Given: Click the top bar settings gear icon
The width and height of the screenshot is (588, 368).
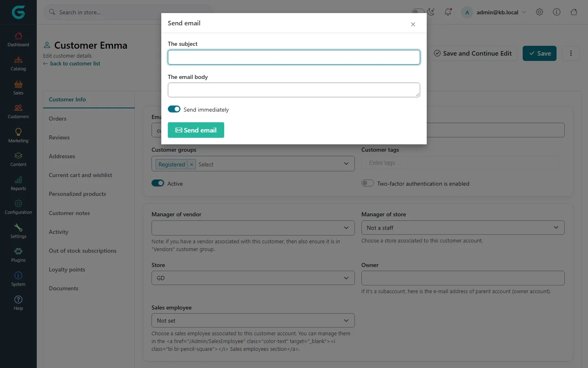Looking at the screenshot, I should 539,12.
